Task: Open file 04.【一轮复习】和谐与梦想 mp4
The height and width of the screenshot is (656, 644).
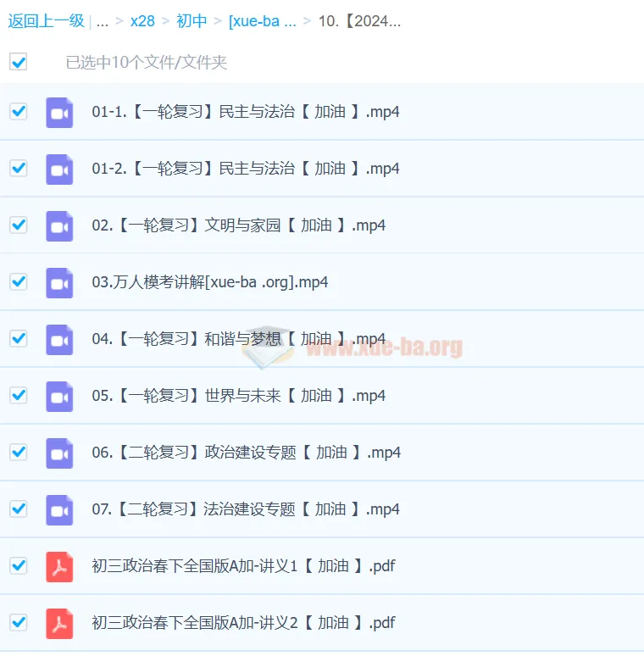Action: 238,339
